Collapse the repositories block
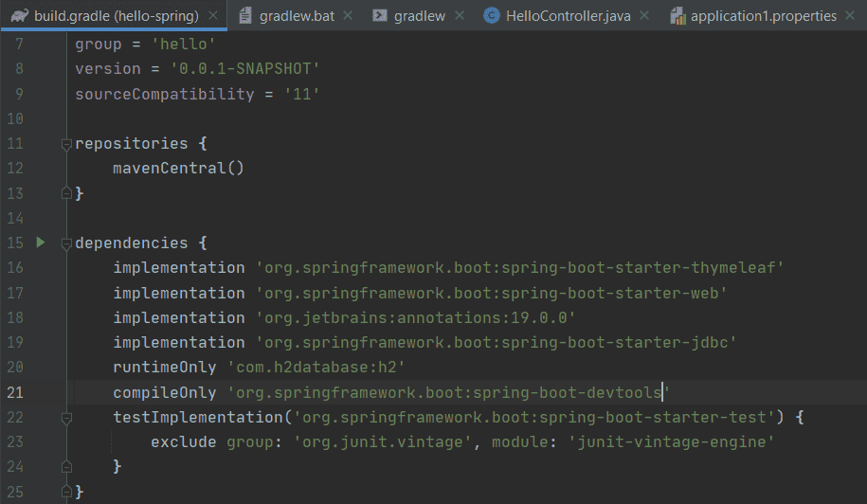 [66, 144]
